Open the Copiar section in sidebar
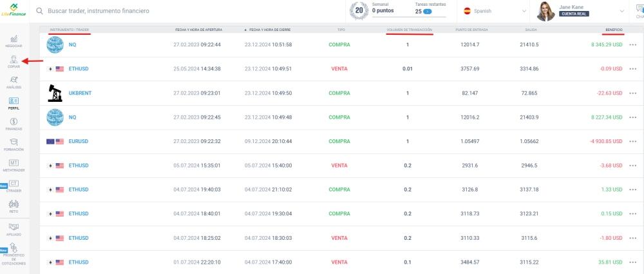 tap(14, 62)
